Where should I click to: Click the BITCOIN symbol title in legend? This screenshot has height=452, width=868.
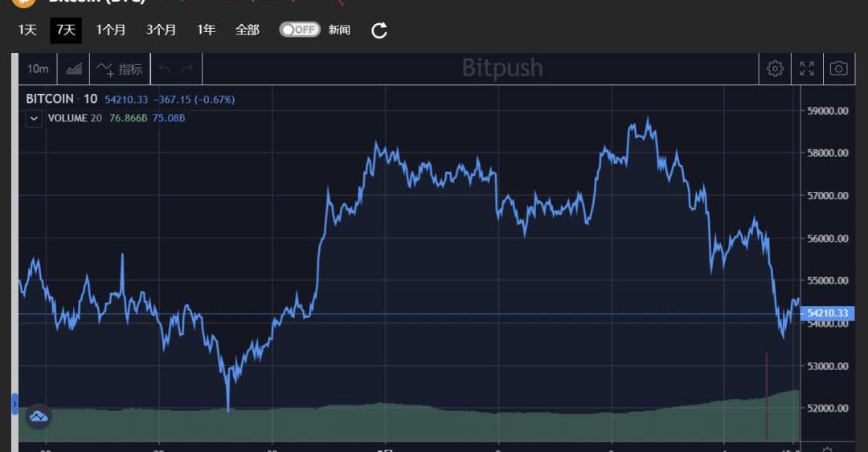pyautogui.click(x=50, y=99)
